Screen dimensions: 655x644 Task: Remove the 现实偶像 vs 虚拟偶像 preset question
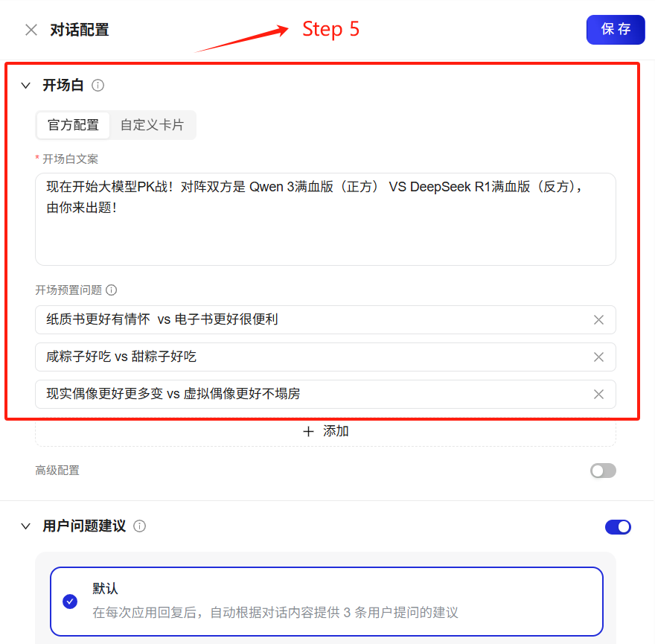[x=598, y=394]
